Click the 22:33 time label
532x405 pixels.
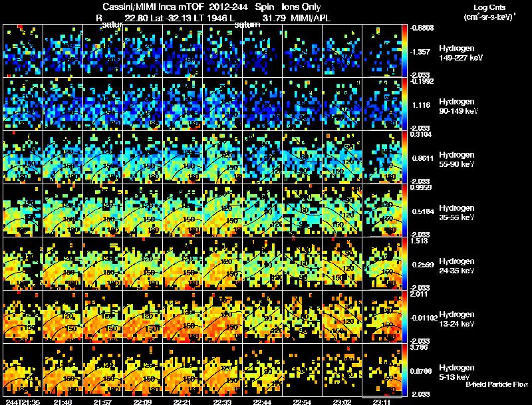[x=223, y=402]
